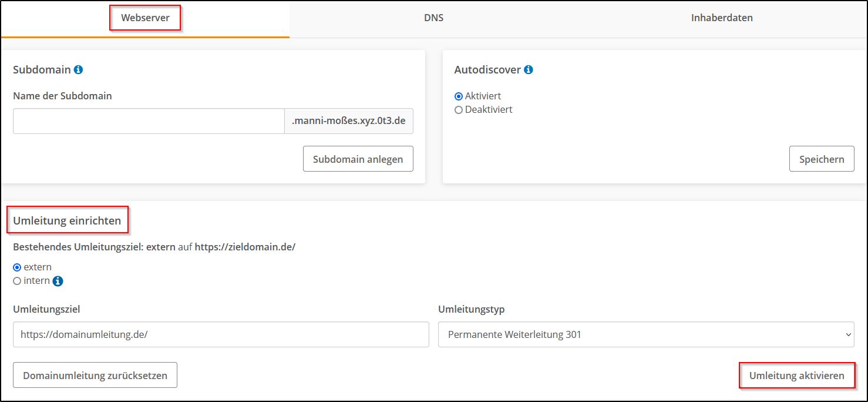Screen dimensions: 868x402
Task: Select the Deaktiviert radio button for Autodiscover
Action: [x=457, y=109]
